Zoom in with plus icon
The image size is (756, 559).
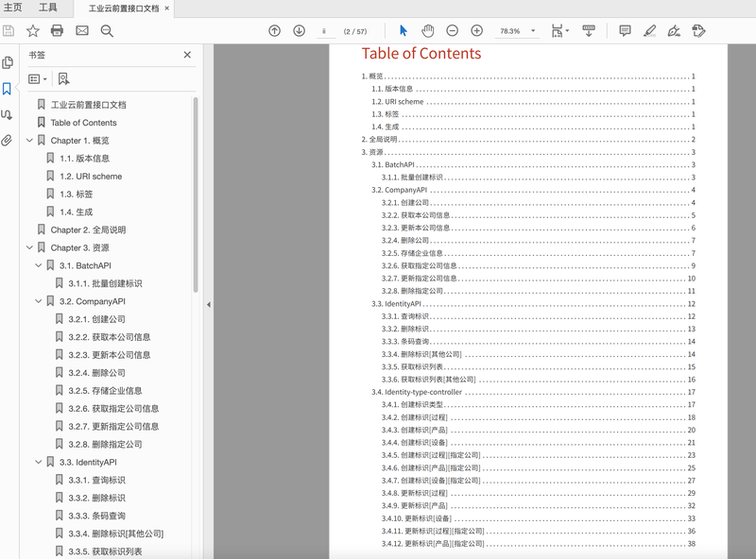477,31
